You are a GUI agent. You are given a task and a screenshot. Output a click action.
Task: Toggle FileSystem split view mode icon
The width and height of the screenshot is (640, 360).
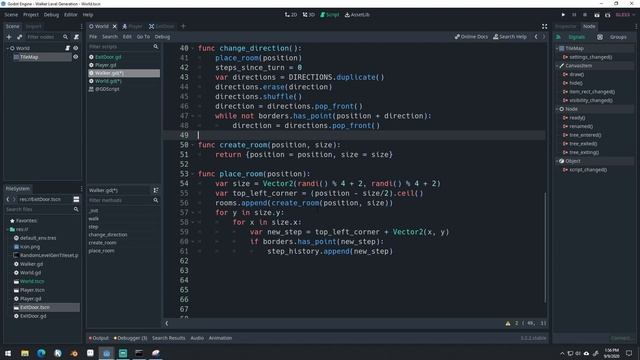pyautogui.click(x=76, y=199)
